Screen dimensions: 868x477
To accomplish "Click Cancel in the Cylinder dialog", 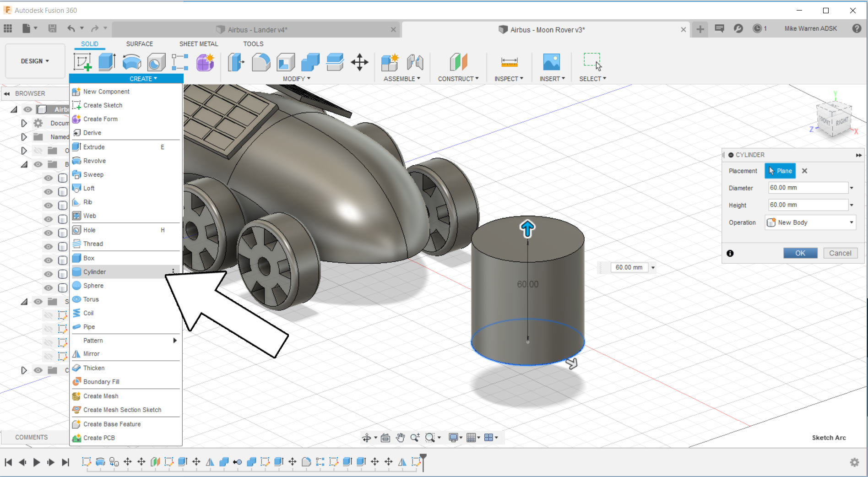I will click(x=840, y=253).
